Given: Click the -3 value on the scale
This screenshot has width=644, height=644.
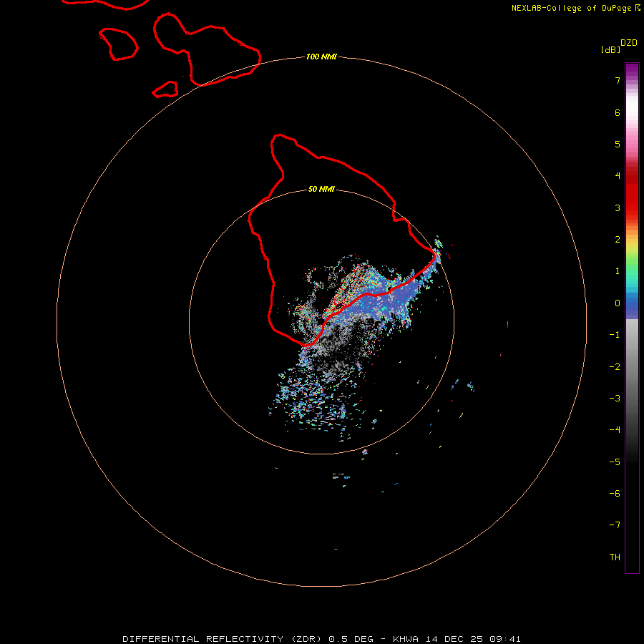Looking at the screenshot, I should [615, 399].
